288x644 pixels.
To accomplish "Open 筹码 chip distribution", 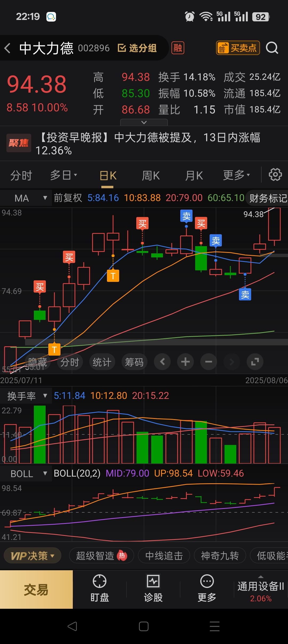I will [x=134, y=362].
